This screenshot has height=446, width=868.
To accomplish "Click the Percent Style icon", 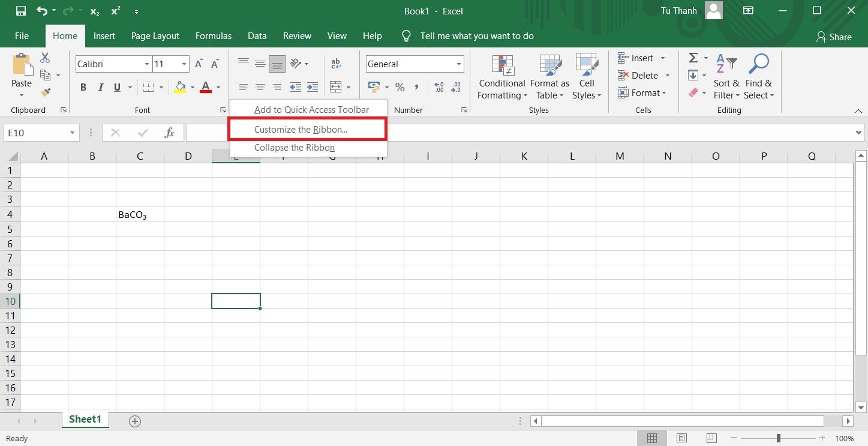I will [x=400, y=88].
